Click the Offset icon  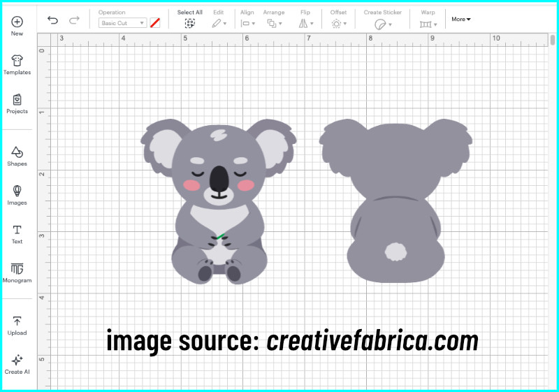tap(336, 24)
